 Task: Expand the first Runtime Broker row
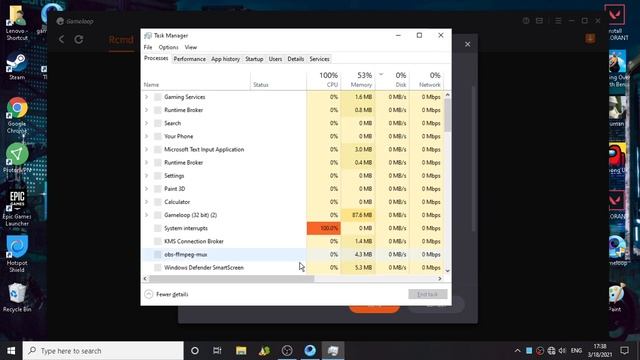tap(147, 110)
